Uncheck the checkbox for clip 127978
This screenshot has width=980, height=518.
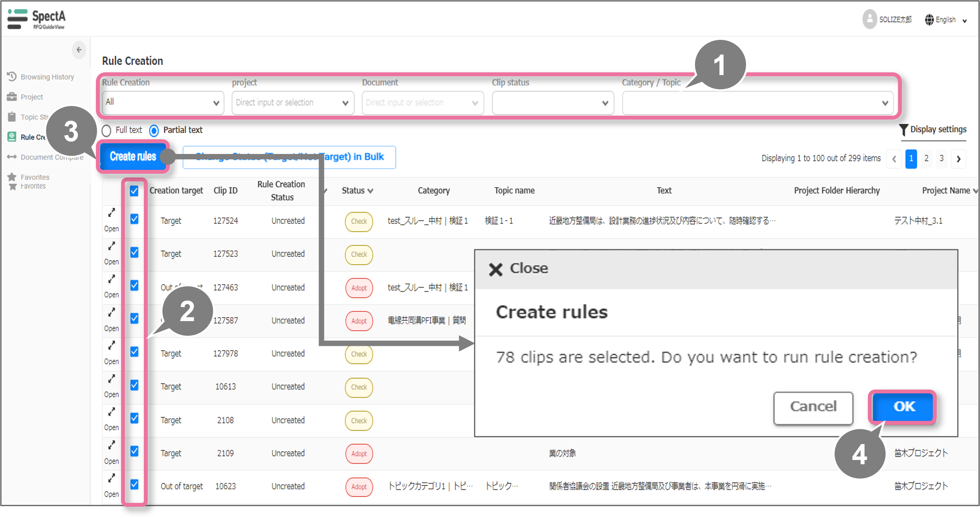[x=134, y=352]
